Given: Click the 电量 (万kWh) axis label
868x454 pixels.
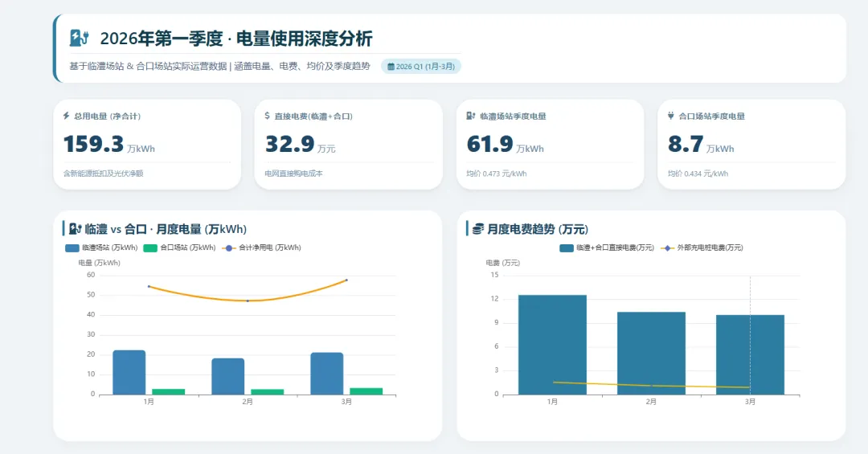Looking at the screenshot, I should point(99,263).
